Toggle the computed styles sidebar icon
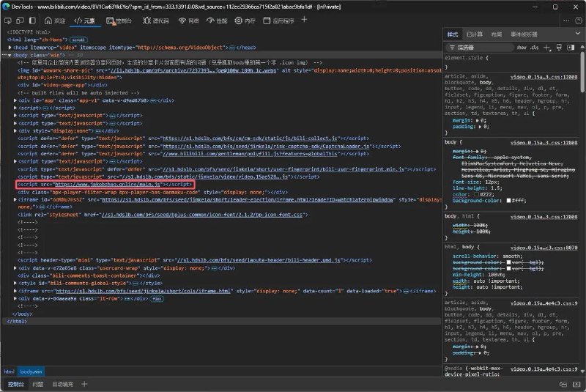This screenshot has height=392, width=586. (x=572, y=47)
